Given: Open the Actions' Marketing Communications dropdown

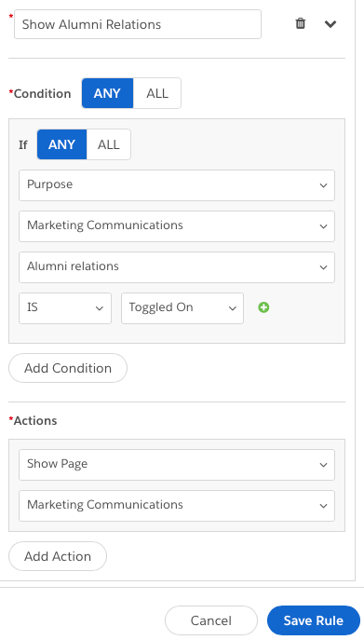Looking at the screenshot, I should (x=177, y=506).
